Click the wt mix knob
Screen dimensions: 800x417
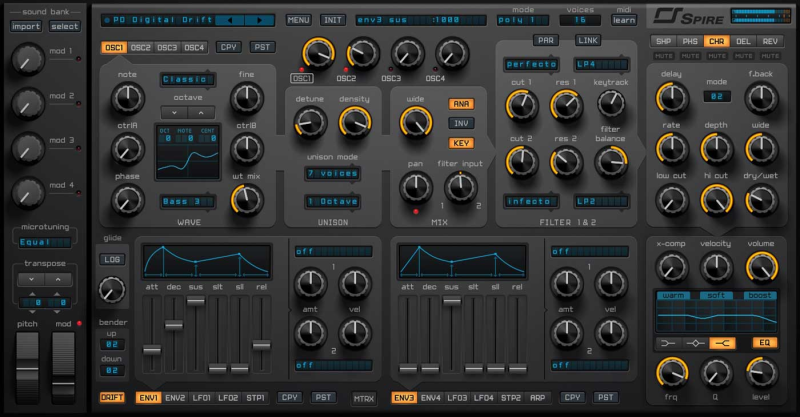coord(246,200)
